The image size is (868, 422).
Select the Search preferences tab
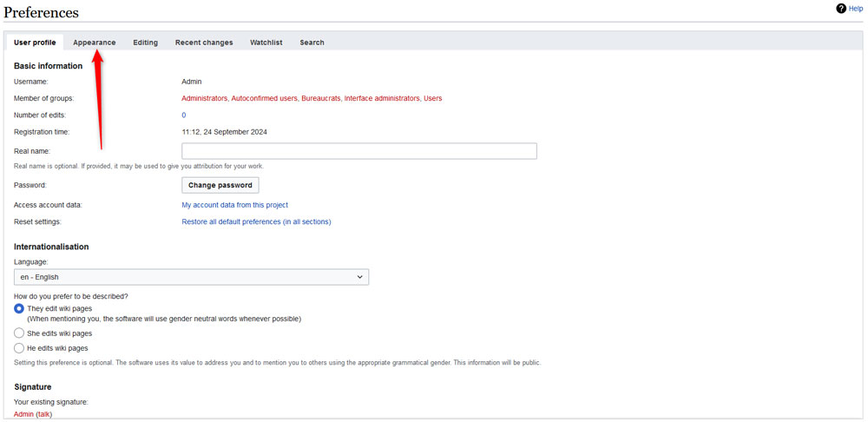312,43
